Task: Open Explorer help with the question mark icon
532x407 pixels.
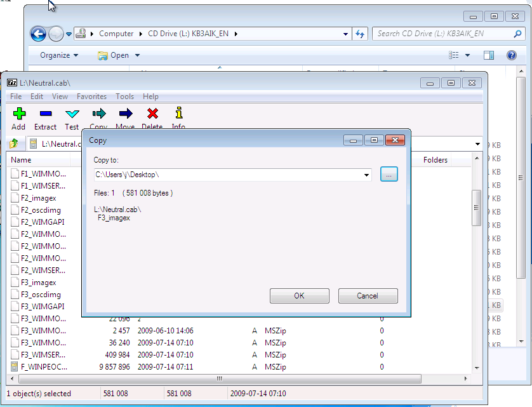Action: [x=512, y=55]
